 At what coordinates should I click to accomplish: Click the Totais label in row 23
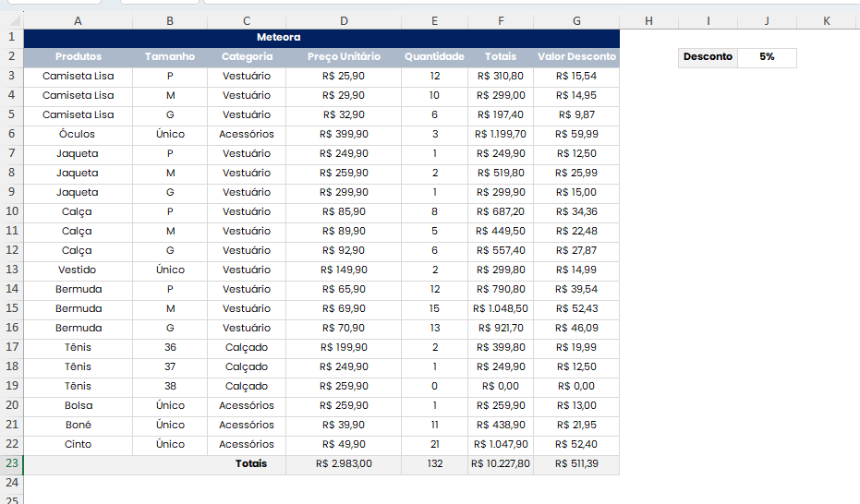(251, 464)
